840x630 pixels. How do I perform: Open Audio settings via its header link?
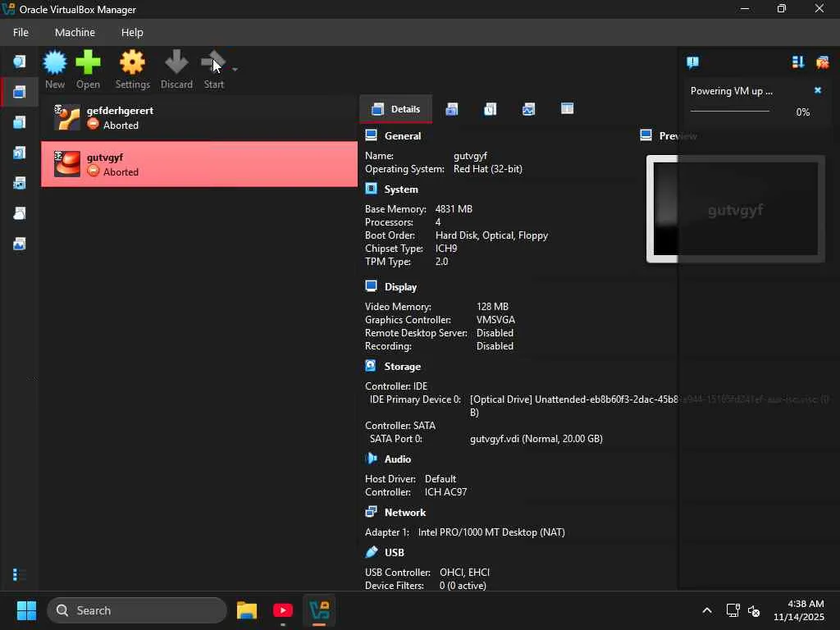click(398, 459)
